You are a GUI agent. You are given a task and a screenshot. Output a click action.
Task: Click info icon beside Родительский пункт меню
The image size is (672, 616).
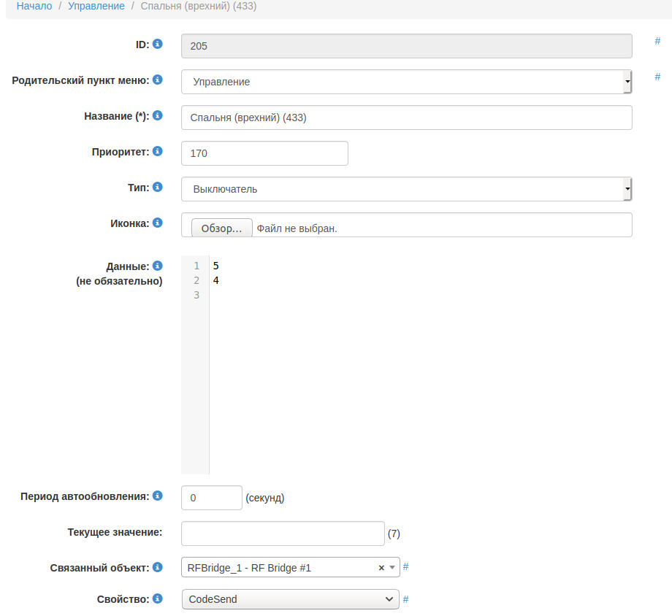(157, 80)
